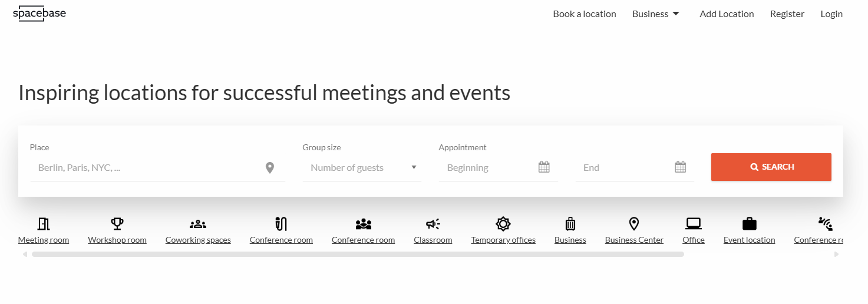Click the sun-shaped icon above Temporary offices
868x304 pixels.
point(503,224)
